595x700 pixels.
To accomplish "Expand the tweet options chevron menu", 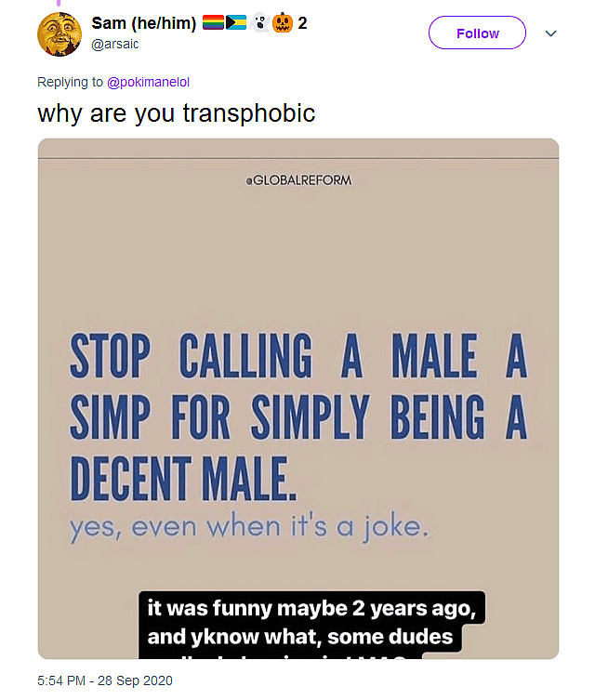I will pos(550,33).
